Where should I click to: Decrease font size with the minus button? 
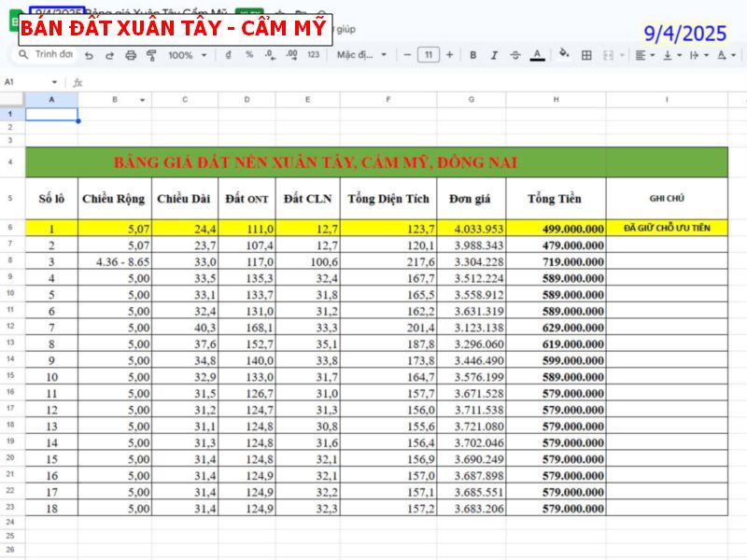[x=407, y=55]
